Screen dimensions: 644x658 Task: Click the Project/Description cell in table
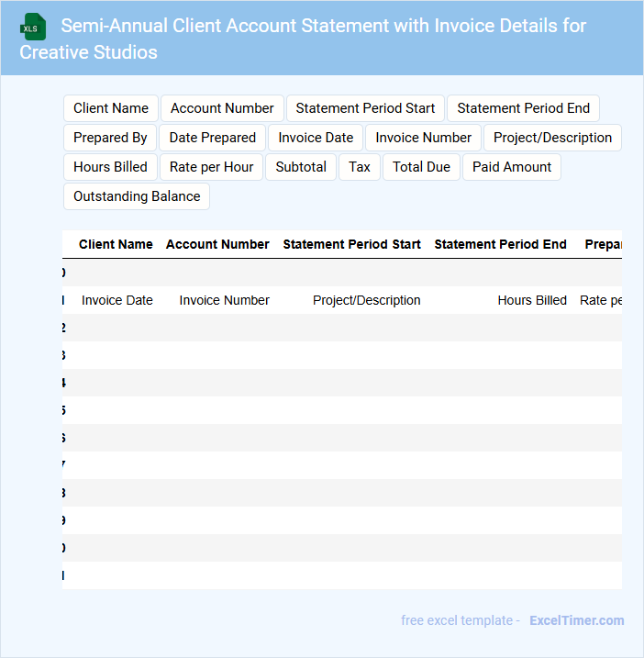click(x=366, y=300)
